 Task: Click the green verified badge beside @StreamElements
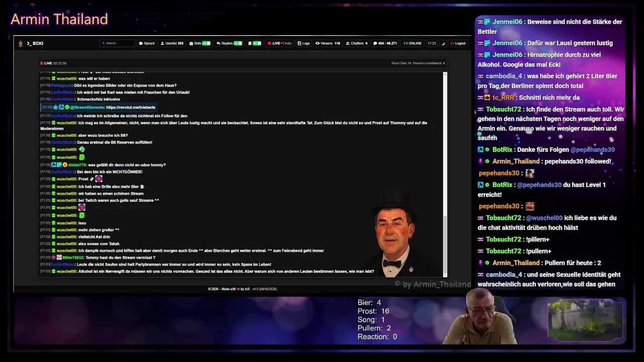(x=67, y=107)
